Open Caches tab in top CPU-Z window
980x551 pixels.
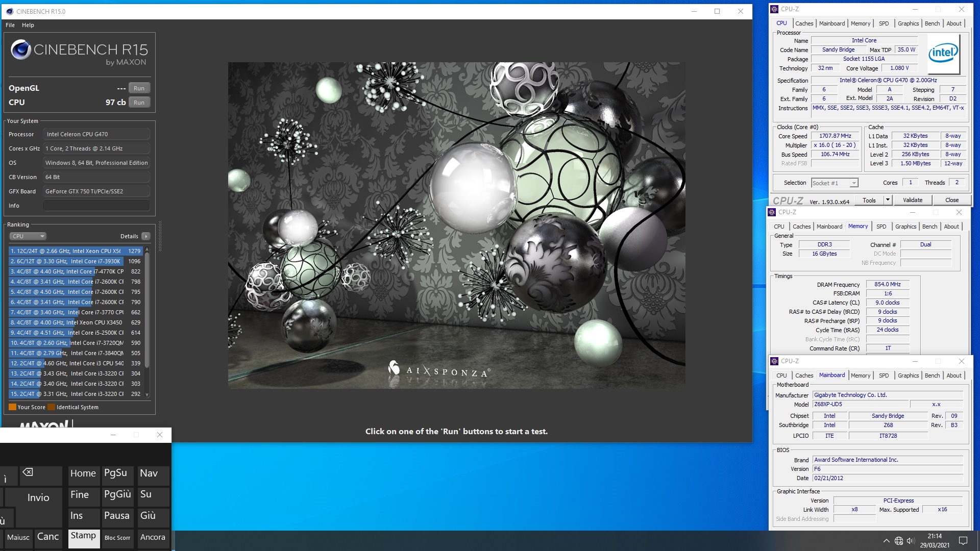pos(804,23)
